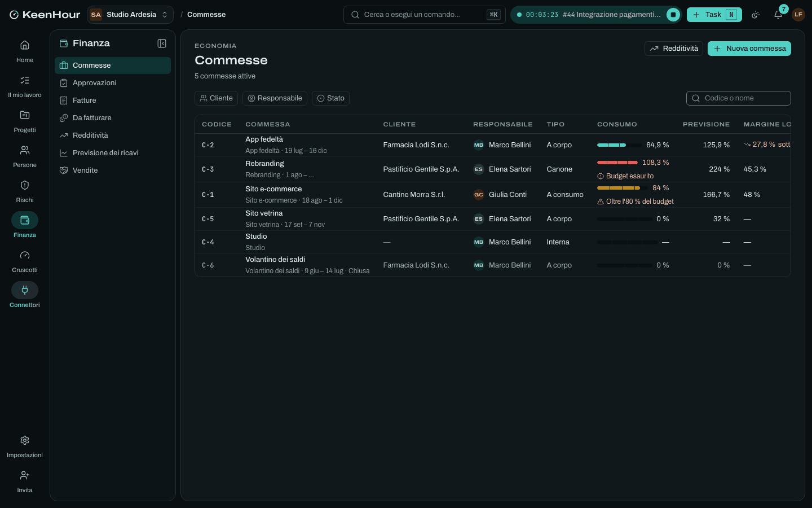Open Home from the left rail
812x508 pixels.
tap(25, 51)
